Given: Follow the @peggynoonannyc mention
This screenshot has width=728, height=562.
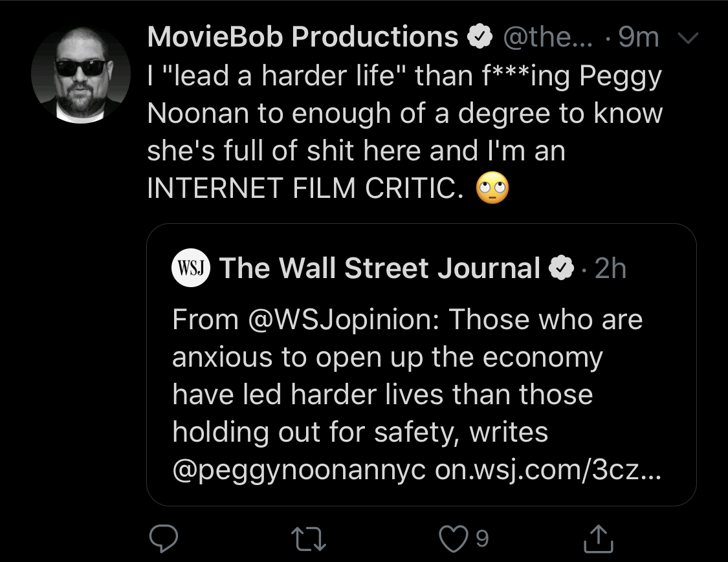Looking at the screenshot, I should point(299,470).
